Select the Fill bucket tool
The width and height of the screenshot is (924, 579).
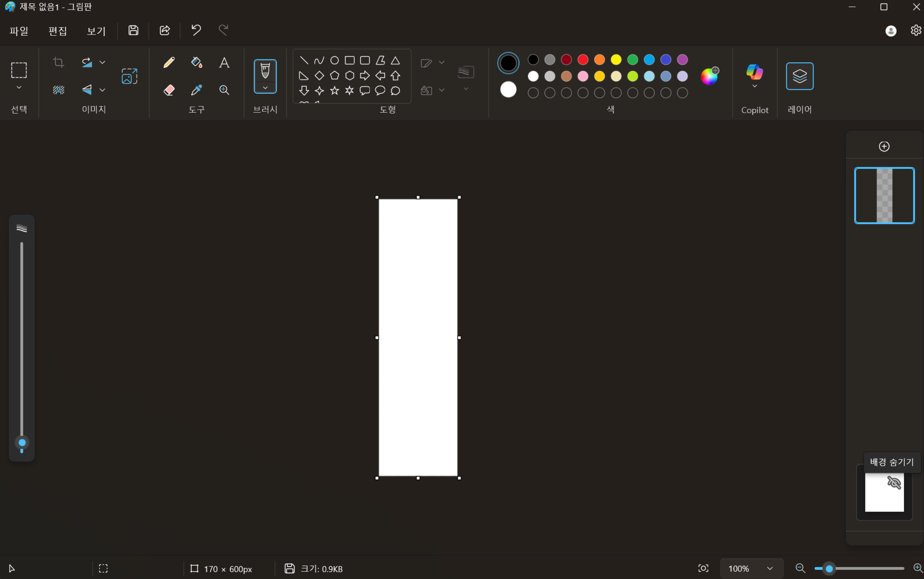[196, 62]
